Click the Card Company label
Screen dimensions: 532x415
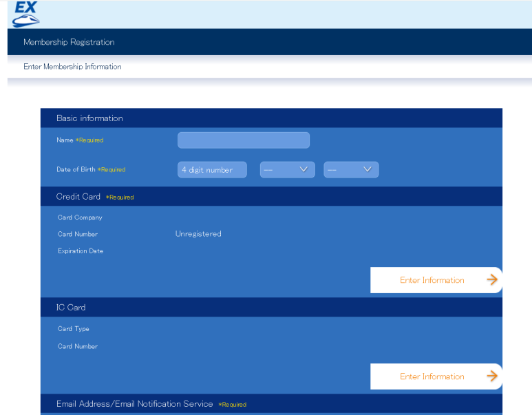(x=80, y=217)
